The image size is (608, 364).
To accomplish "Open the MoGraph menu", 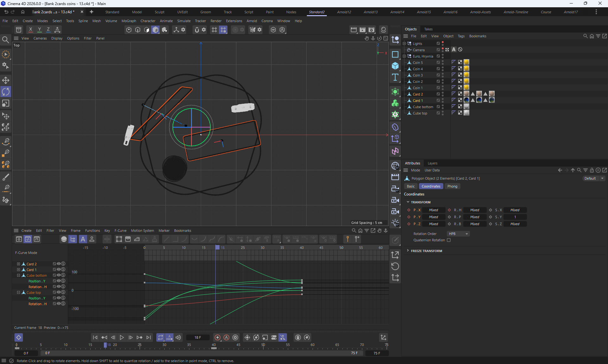I will point(129,21).
